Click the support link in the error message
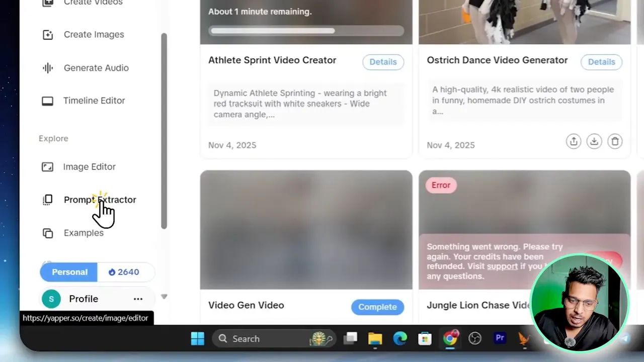The width and height of the screenshot is (644, 362). click(x=502, y=266)
